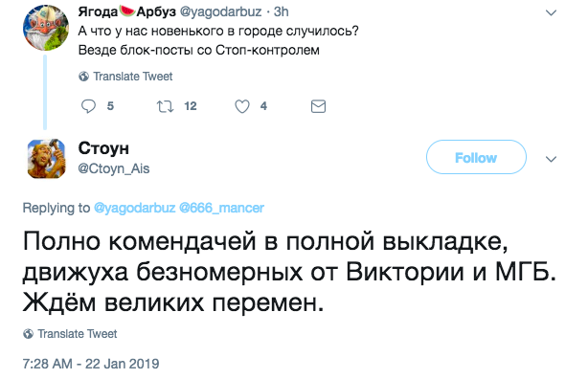Image resolution: width=588 pixels, height=379 pixels.
Task: Expand chevron menu on Ягода Арбуз tweet
Action: pyautogui.click(x=551, y=12)
